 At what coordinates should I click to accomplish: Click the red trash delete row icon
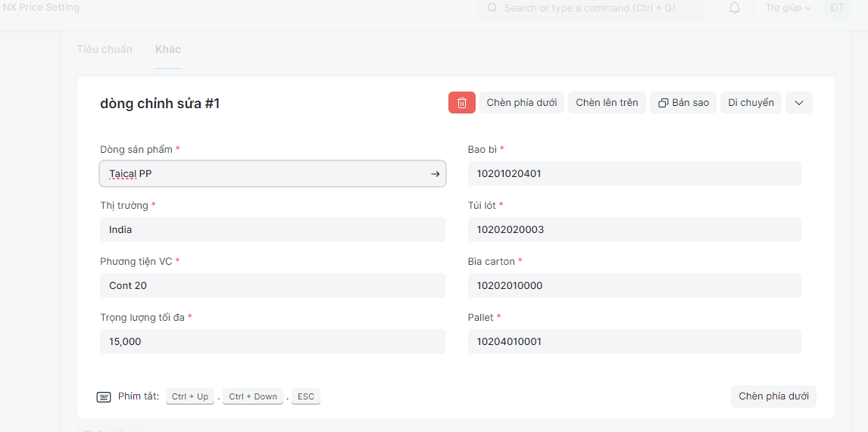tap(461, 103)
